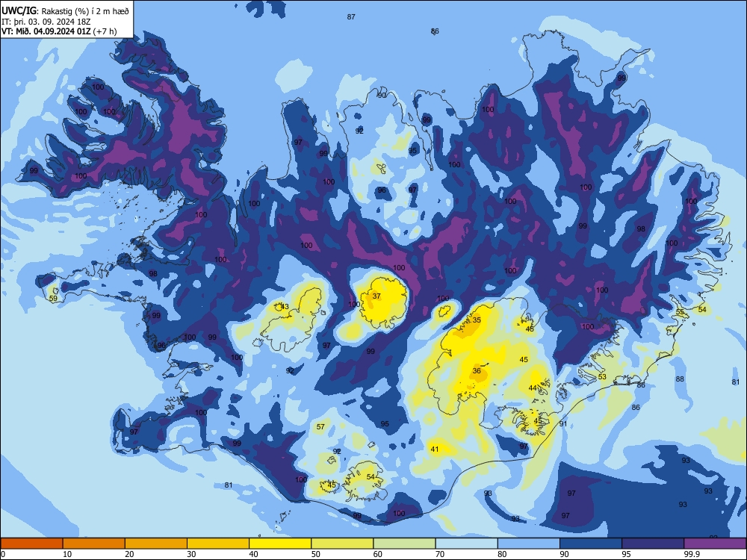Screen dimensions: 747x560
Task: Click the 20–30 legend color swatch
Action: click(156, 544)
